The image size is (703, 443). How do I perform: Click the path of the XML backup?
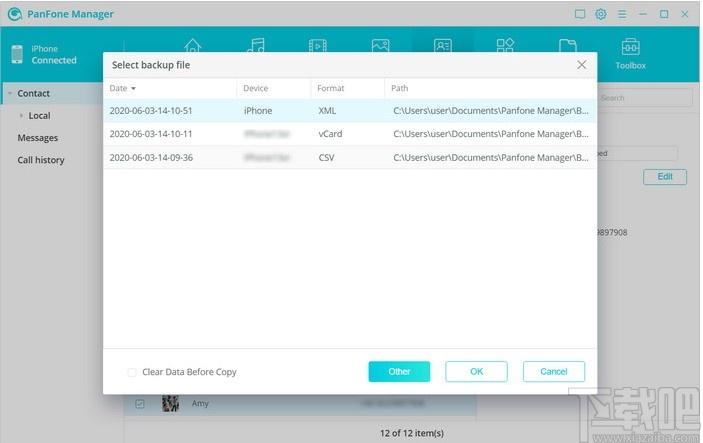491,111
